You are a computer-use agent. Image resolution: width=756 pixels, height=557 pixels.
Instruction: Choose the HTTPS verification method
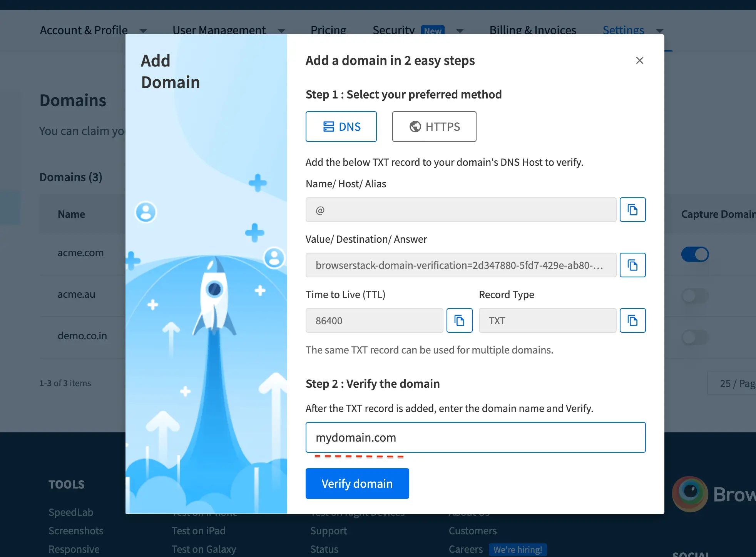[434, 127]
